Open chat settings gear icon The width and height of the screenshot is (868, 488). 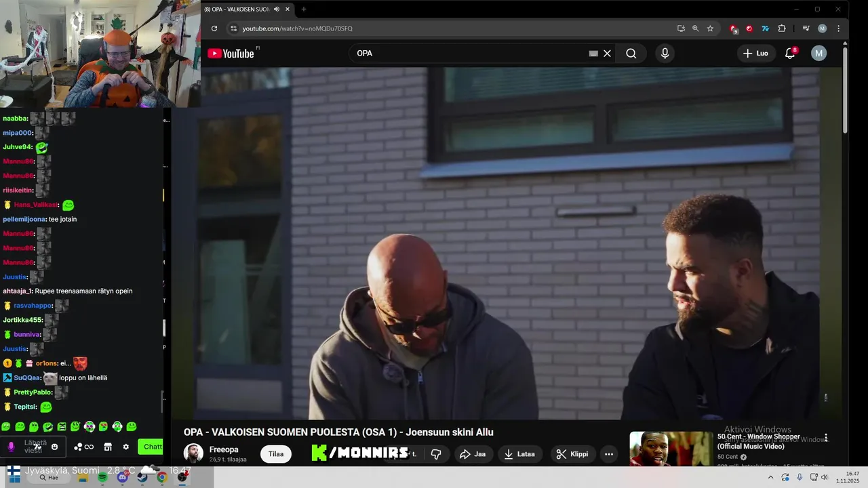(125, 447)
